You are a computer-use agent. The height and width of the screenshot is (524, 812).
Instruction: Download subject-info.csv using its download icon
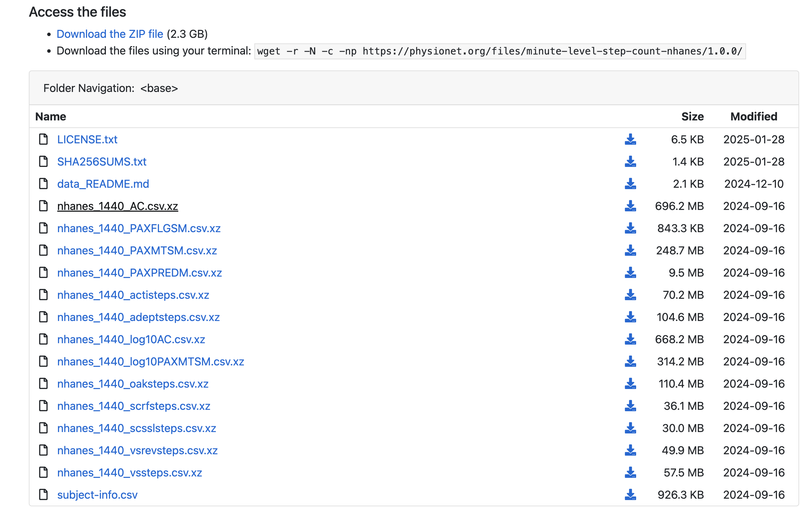(630, 495)
